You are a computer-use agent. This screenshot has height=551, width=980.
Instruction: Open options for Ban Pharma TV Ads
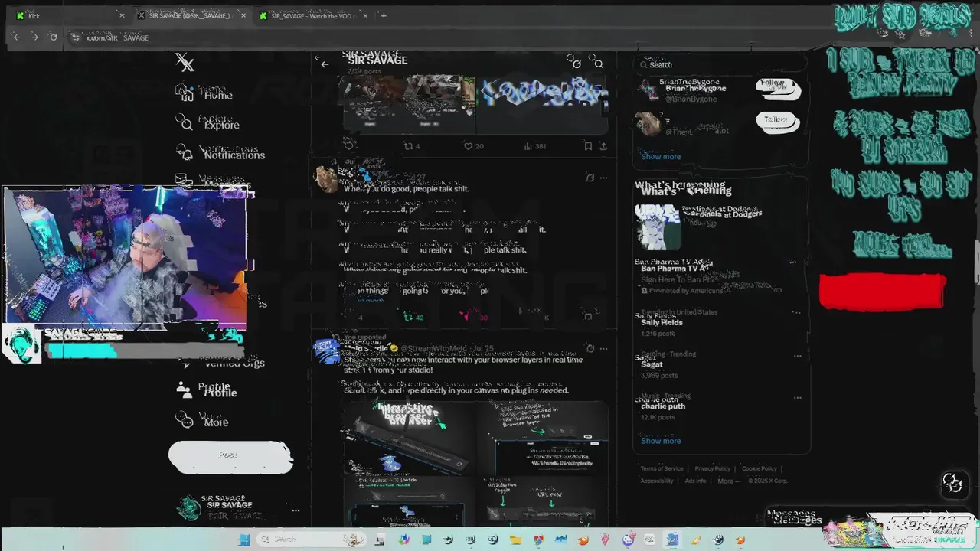793,262
